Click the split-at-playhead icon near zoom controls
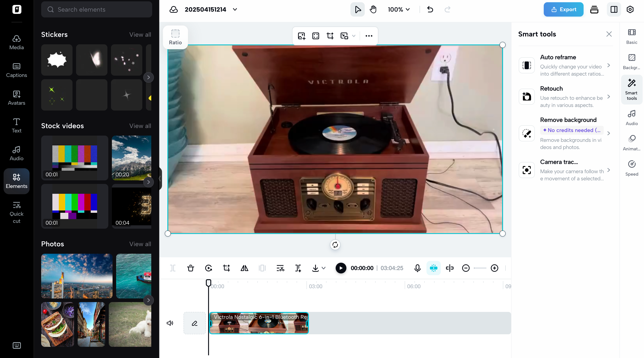The image size is (644, 358). [450, 268]
